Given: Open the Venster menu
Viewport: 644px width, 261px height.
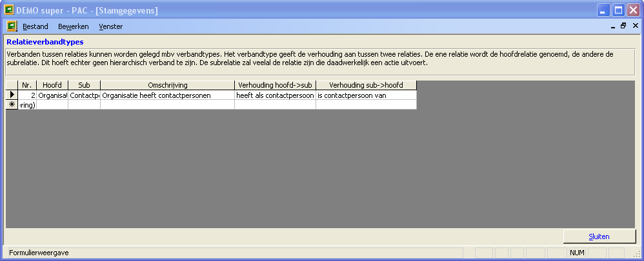Looking at the screenshot, I should pyautogui.click(x=110, y=26).
